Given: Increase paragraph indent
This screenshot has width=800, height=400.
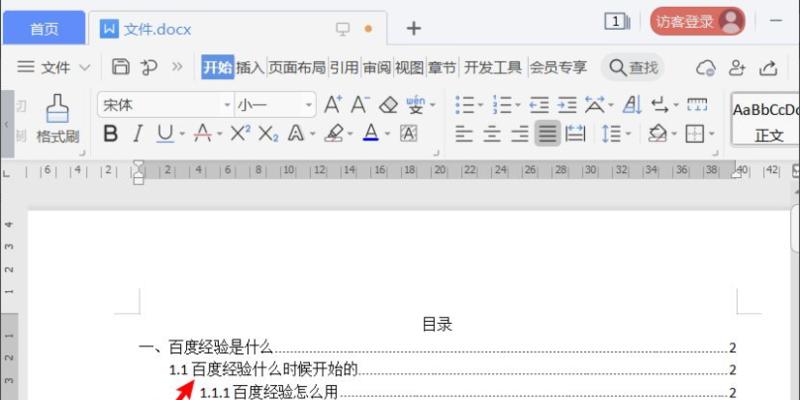Looking at the screenshot, I should [567, 105].
